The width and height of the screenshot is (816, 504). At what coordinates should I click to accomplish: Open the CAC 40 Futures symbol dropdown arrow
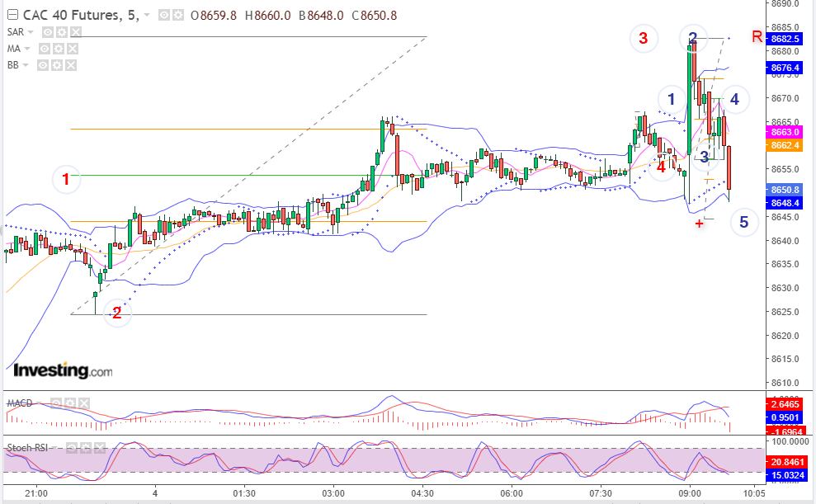[147, 16]
